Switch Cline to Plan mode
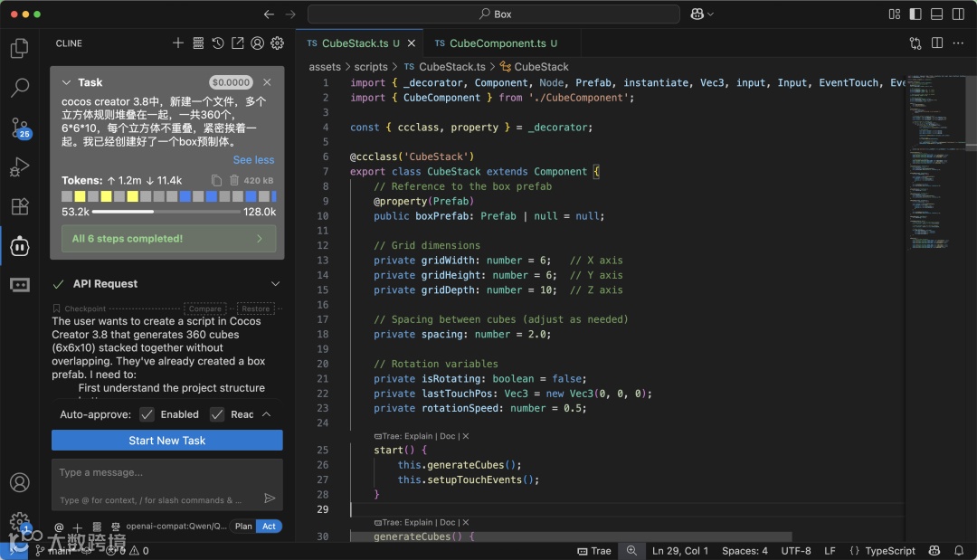Image resolution: width=977 pixels, height=560 pixels. click(243, 527)
